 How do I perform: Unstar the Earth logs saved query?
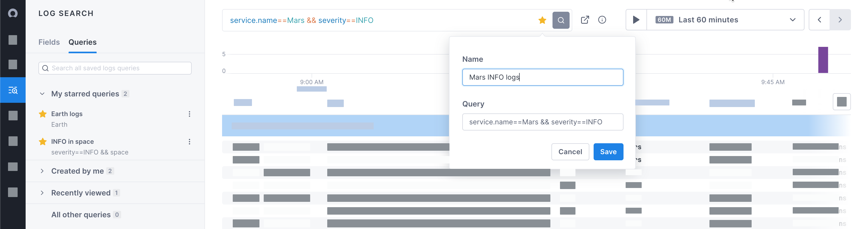pyautogui.click(x=43, y=114)
